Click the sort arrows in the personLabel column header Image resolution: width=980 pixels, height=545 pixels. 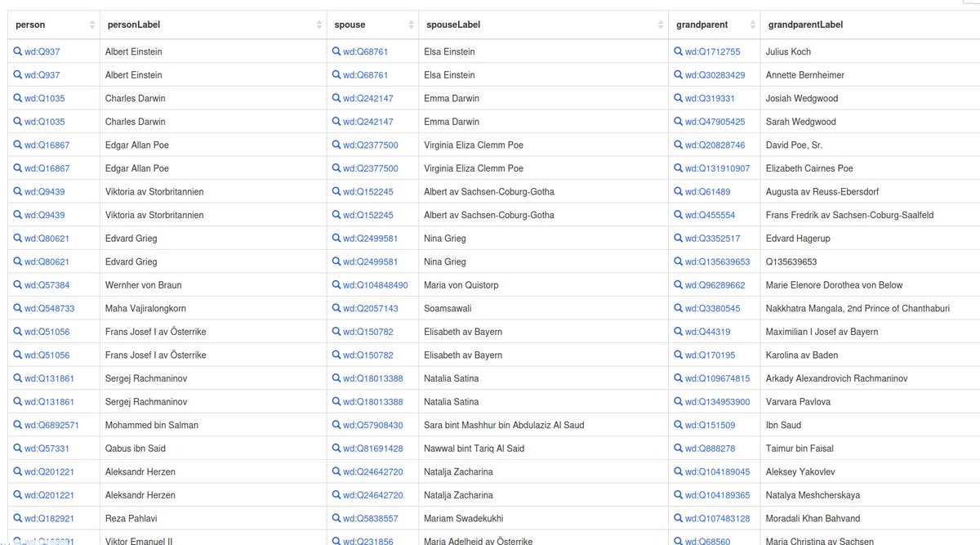319,25
